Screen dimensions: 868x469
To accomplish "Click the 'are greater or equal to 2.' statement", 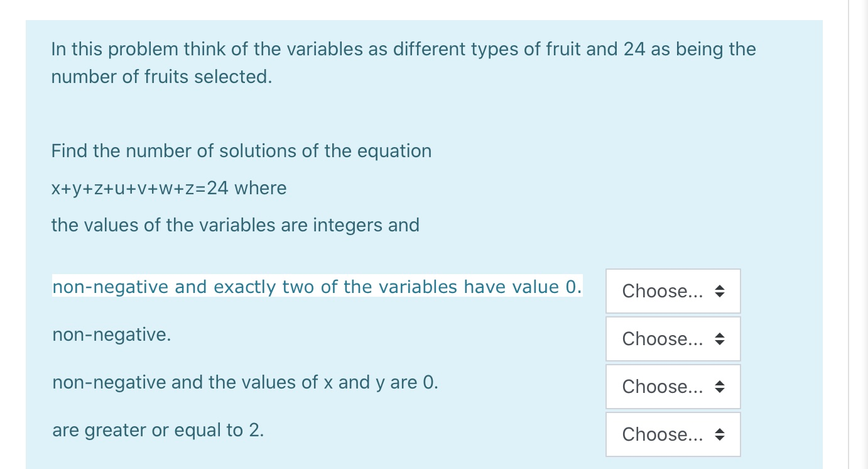I will (x=158, y=430).
